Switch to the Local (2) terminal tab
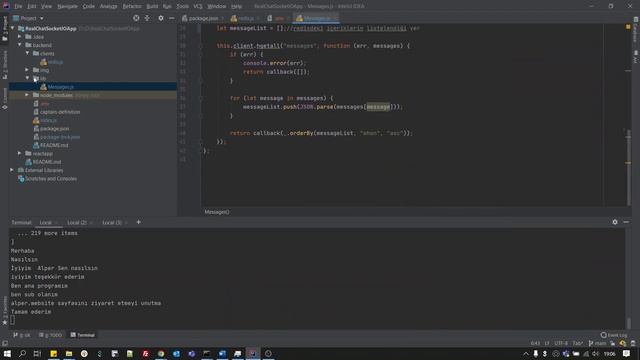Image resolution: width=640 pixels, height=360 pixels. click(77, 222)
